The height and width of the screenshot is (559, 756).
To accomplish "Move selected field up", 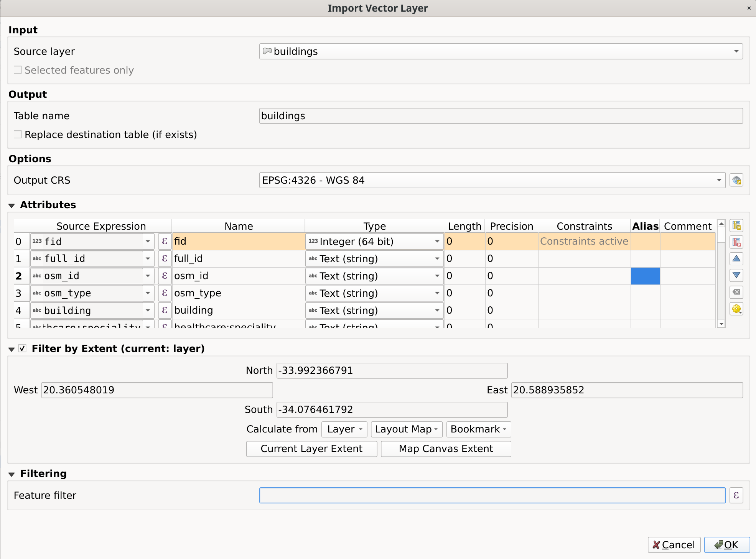I will coord(736,259).
